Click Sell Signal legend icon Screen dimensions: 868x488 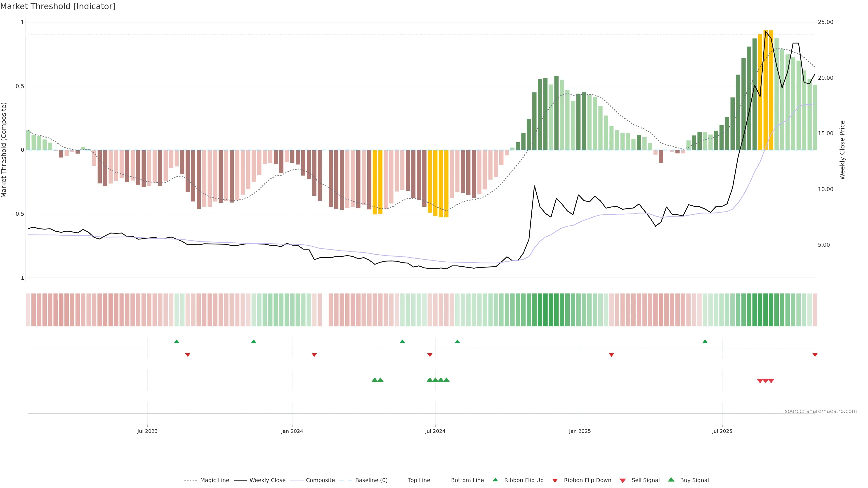point(623,481)
